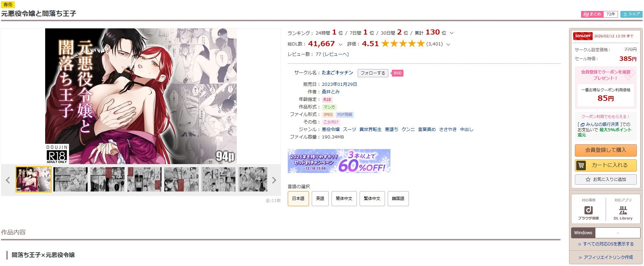Click the 60%OFF set discount campaign banner
The width and height of the screenshot is (644, 266).
click(339, 161)
